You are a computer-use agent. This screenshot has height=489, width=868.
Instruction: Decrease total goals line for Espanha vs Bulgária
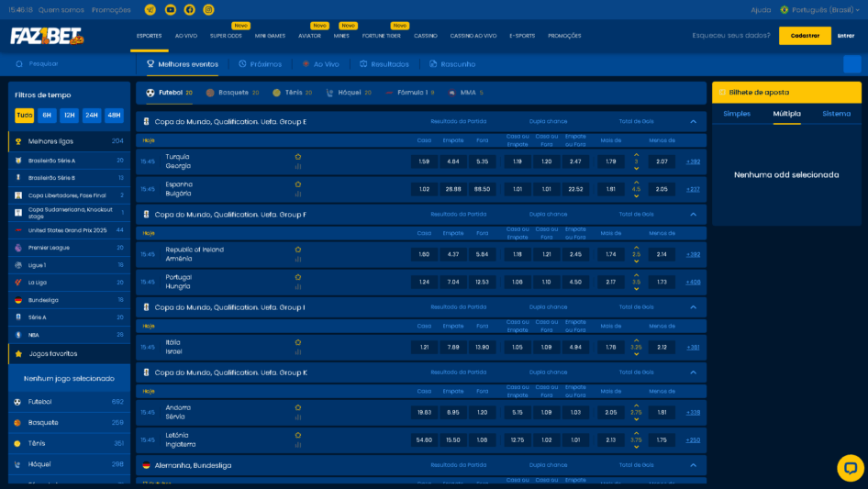pos(636,196)
